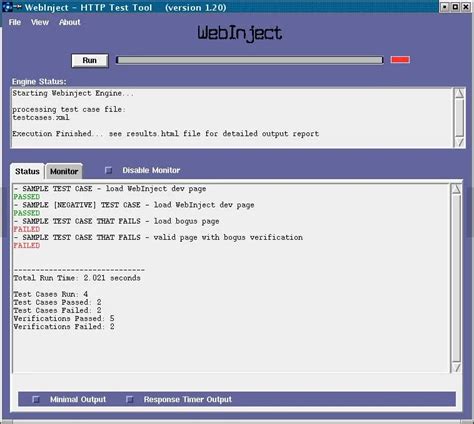The height and width of the screenshot is (424, 474).
Task: Click the test progress bar
Action: pos(250,60)
